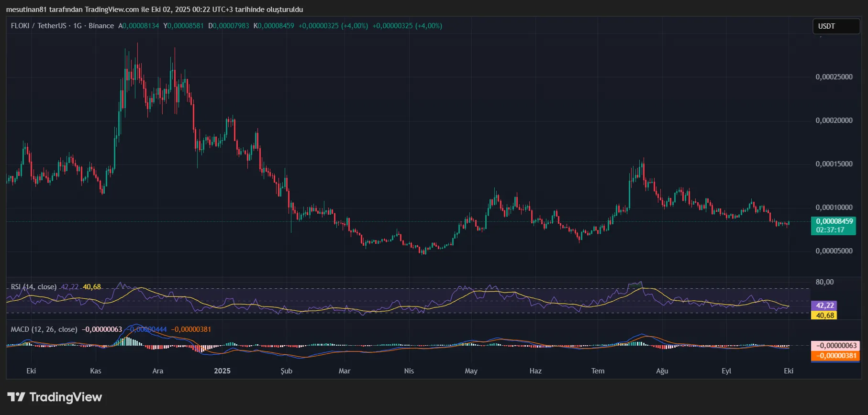This screenshot has height=415, width=868.
Task: Click the Ağu month label on time axis
Action: (662, 371)
